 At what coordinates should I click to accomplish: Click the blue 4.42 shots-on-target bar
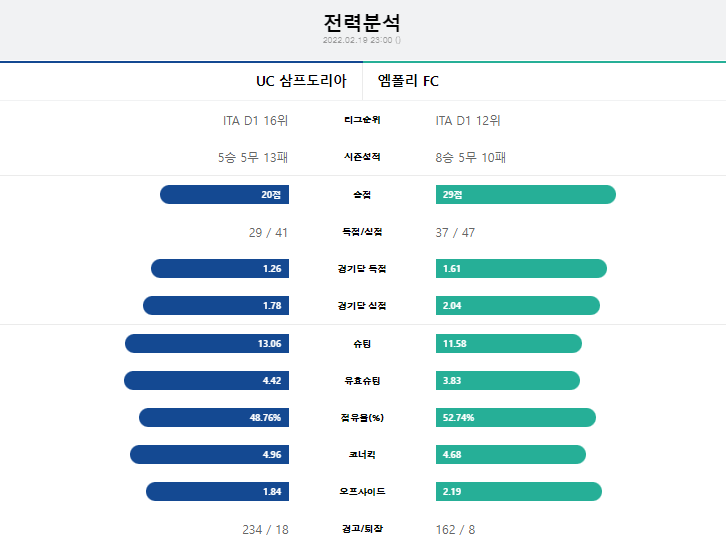tap(207, 381)
